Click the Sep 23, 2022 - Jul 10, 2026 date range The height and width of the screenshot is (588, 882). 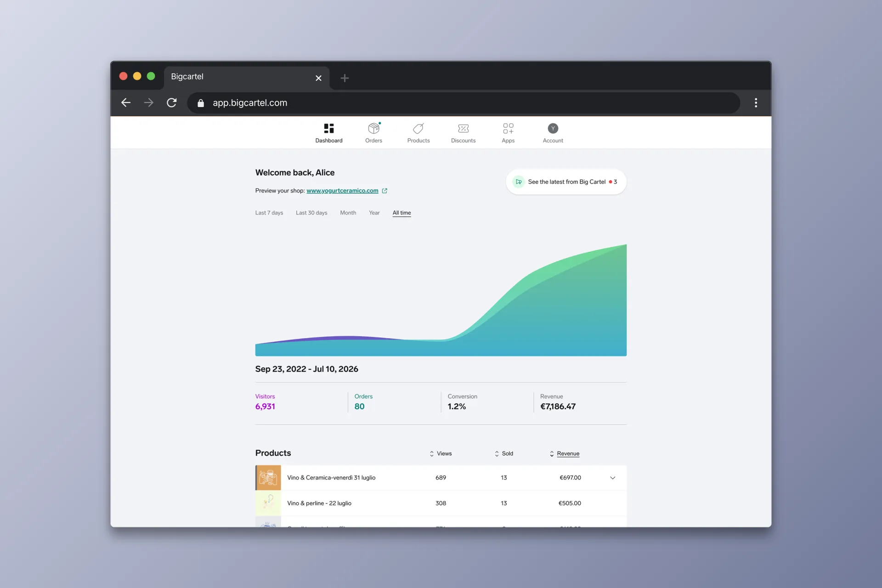(x=307, y=369)
